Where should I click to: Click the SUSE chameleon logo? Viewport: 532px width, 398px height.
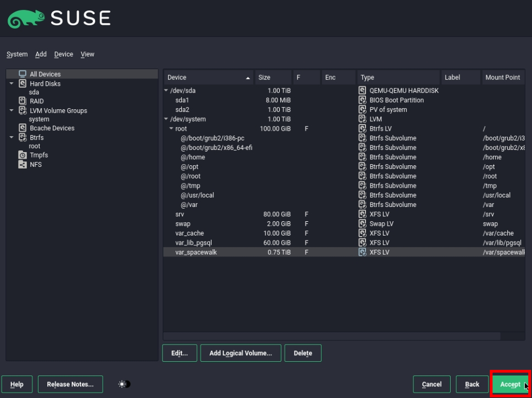pos(26,18)
